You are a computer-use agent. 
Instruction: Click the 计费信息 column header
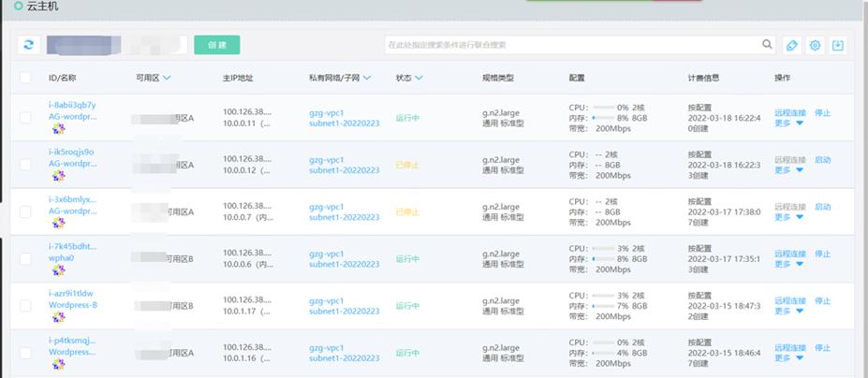[x=703, y=78]
